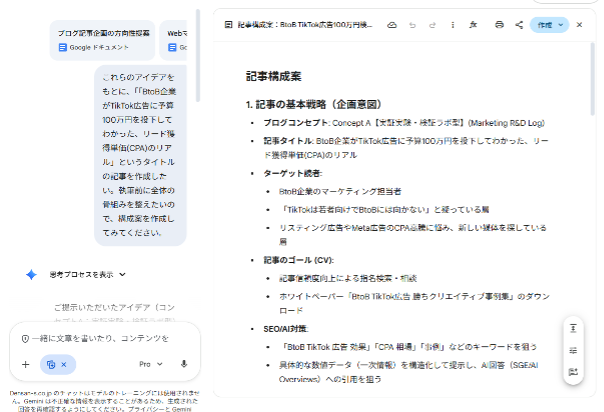Click response text ご提示いただいたアイデア
The height and width of the screenshot is (412, 604).
click(114, 307)
